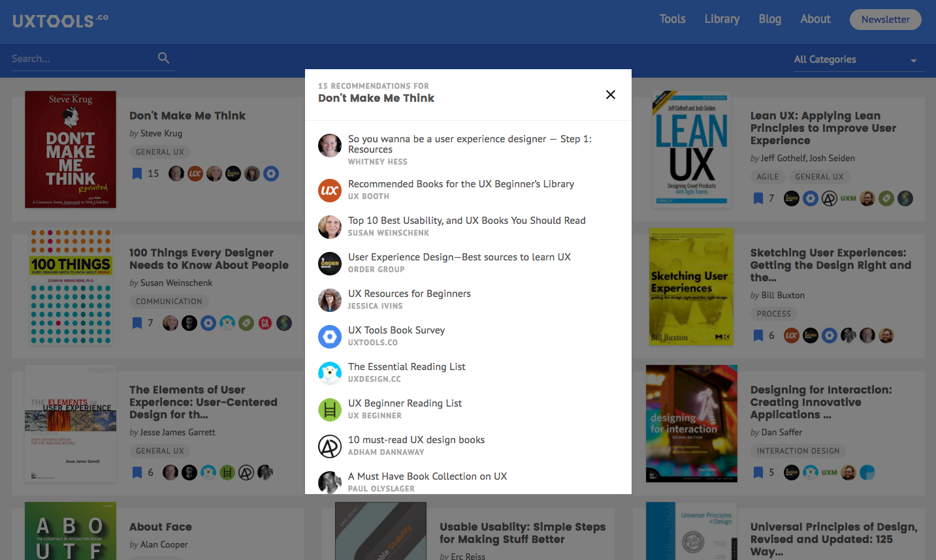936x560 pixels.
Task: Click the search magnifier icon
Action: [164, 58]
